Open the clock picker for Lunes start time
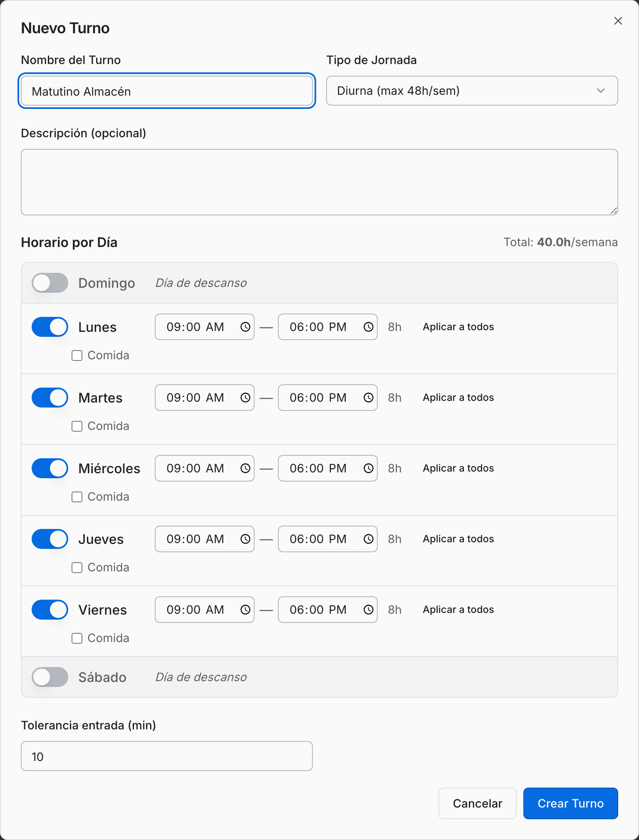Screen dimensions: 639x840 (x=245, y=327)
